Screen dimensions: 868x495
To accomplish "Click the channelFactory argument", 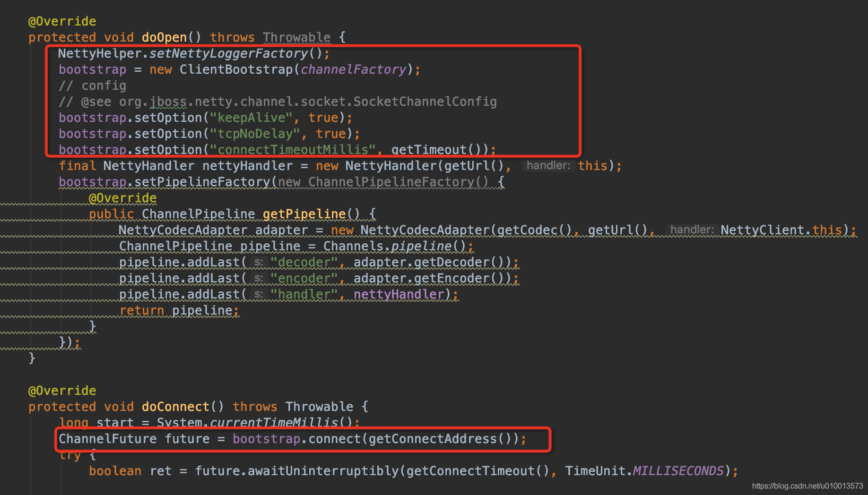I will click(x=353, y=69).
